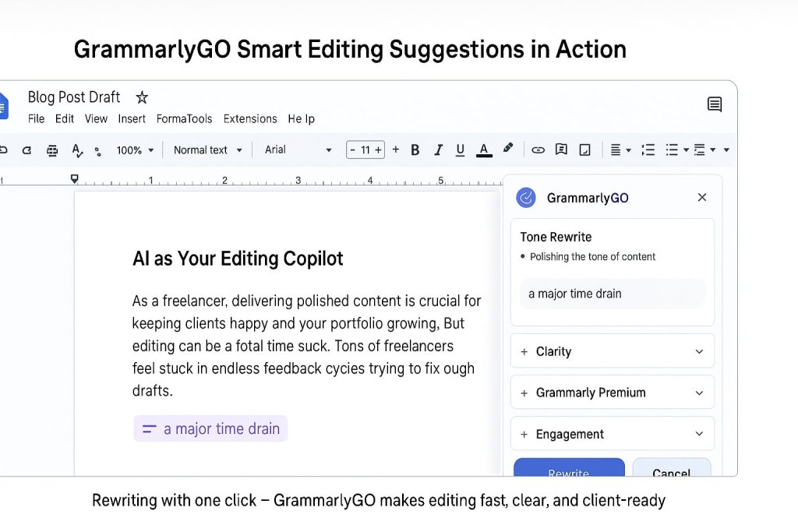Expand the Grammarly Premium chevron

(x=699, y=393)
